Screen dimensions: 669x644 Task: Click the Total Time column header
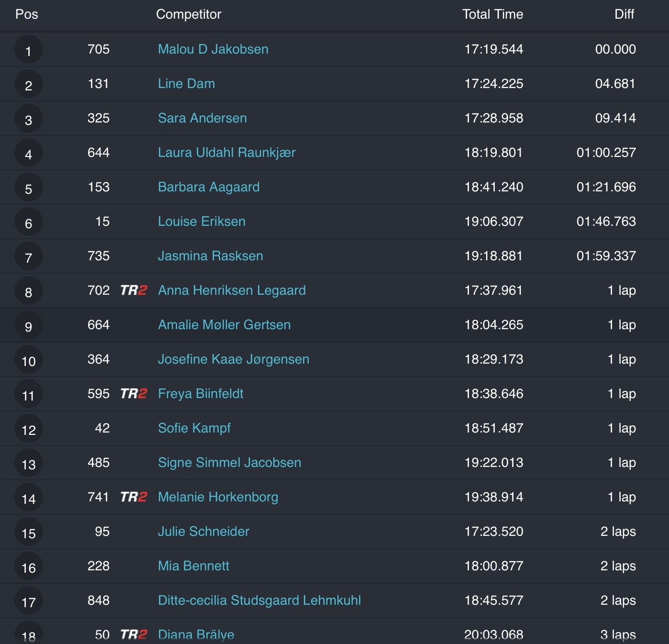tap(492, 14)
